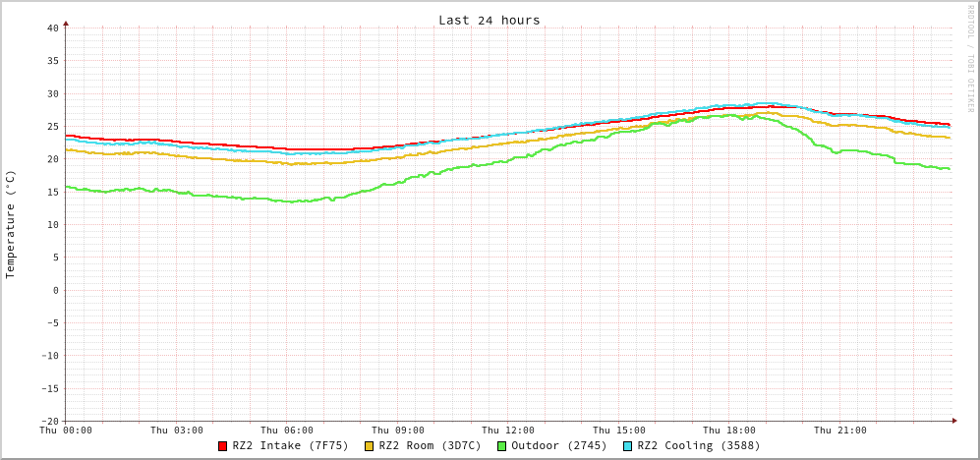
Task: Select the 'RZ2 Intake (7F75)' legend label
Action: [x=290, y=445]
